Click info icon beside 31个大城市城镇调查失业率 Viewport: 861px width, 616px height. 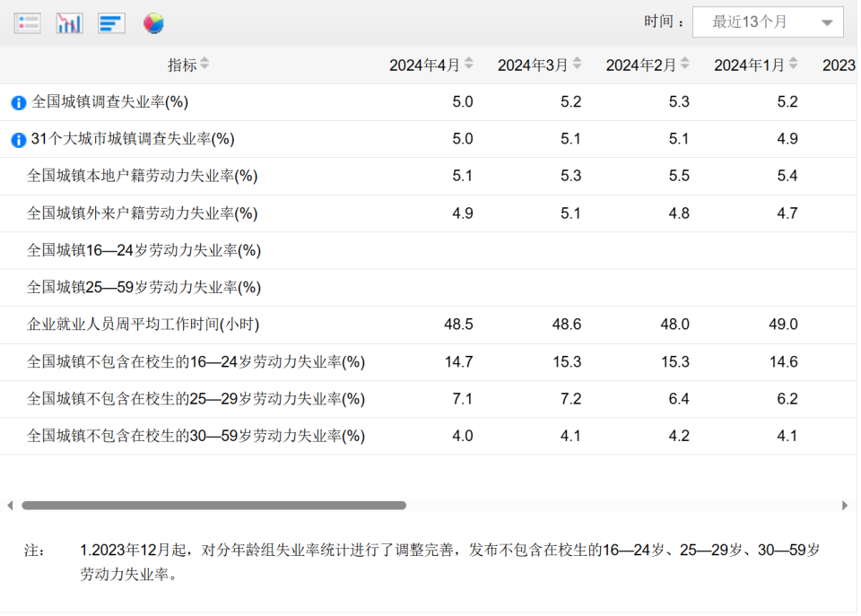click(19, 140)
